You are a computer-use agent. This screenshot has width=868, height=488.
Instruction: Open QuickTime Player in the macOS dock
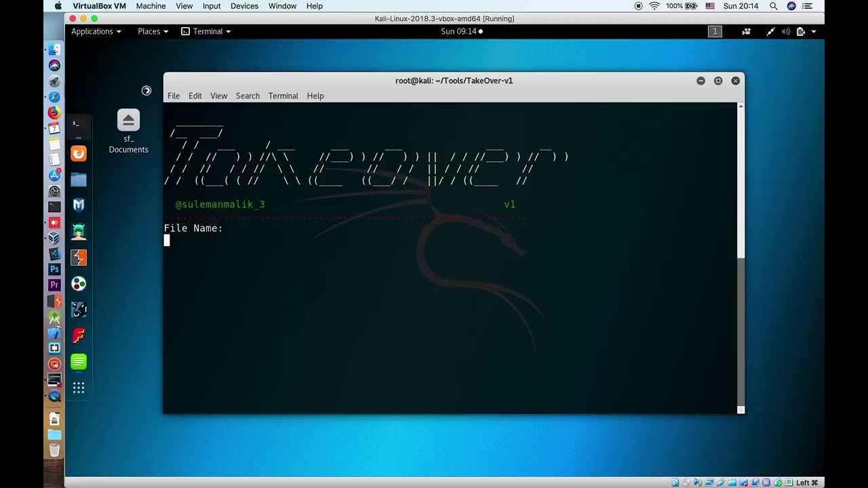tap(54, 396)
